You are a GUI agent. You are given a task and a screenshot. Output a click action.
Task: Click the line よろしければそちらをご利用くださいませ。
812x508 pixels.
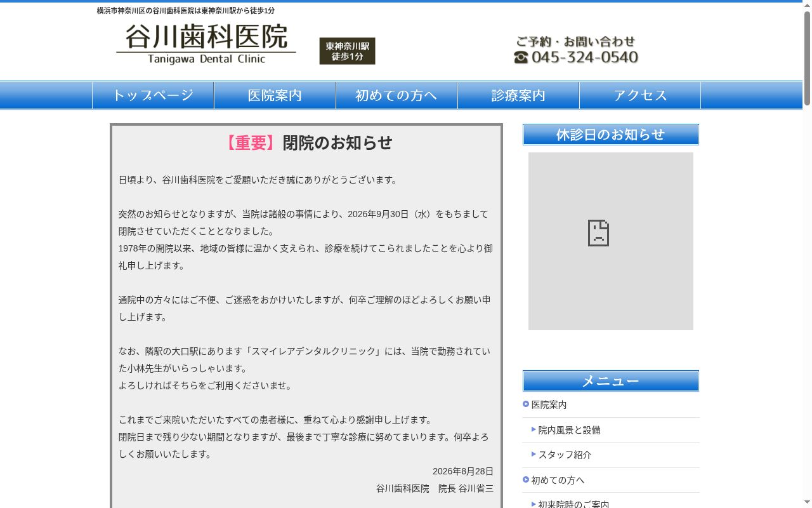tap(206, 385)
